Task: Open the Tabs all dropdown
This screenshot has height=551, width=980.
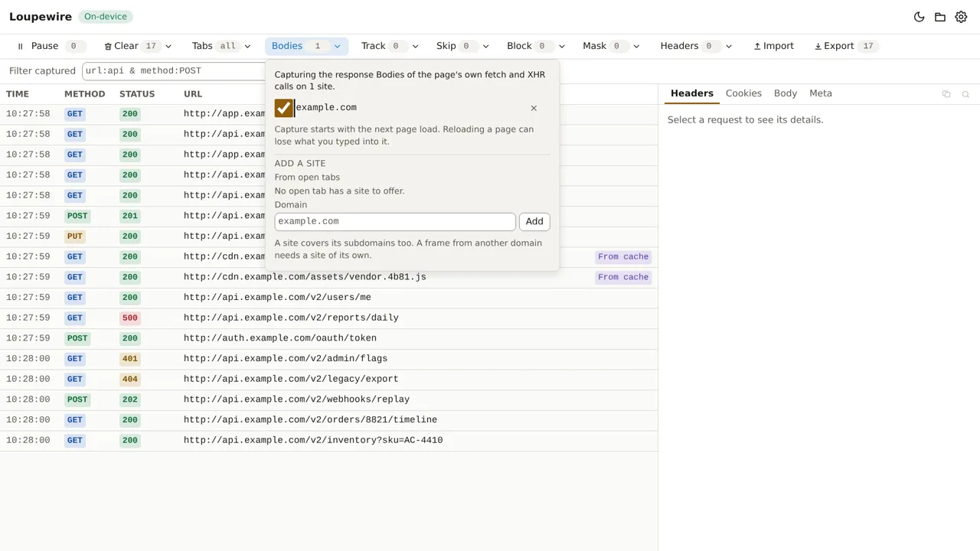Action: pyautogui.click(x=220, y=46)
